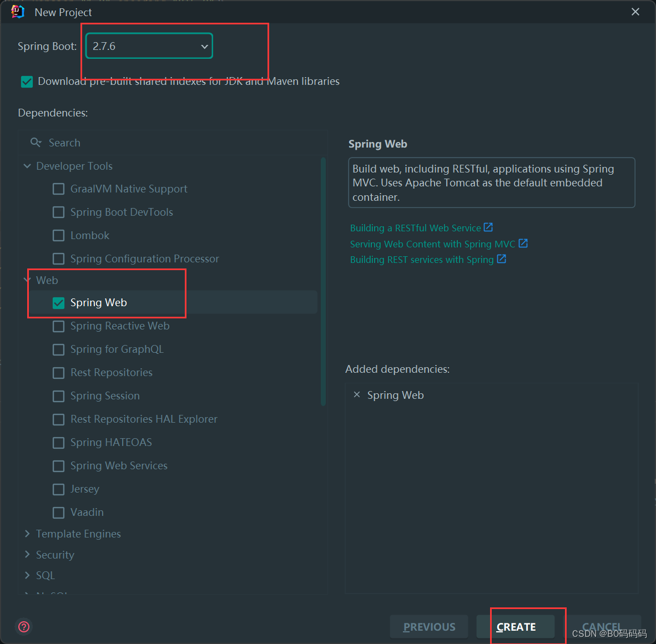Enable the Lombok dependency
The width and height of the screenshot is (656, 644).
tap(59, 236)
